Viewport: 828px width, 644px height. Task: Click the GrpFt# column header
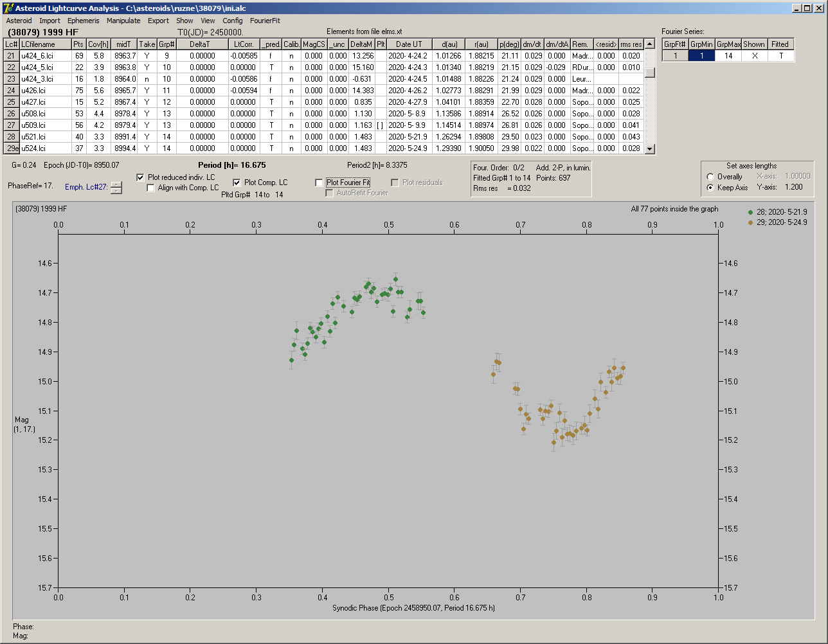[675, 44]
